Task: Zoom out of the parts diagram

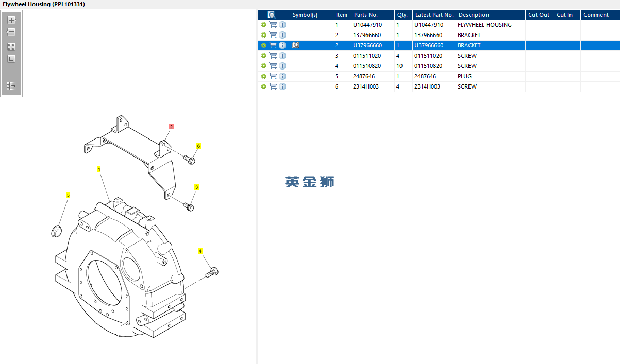Action: pyautogui.click(x=11, y=32)
